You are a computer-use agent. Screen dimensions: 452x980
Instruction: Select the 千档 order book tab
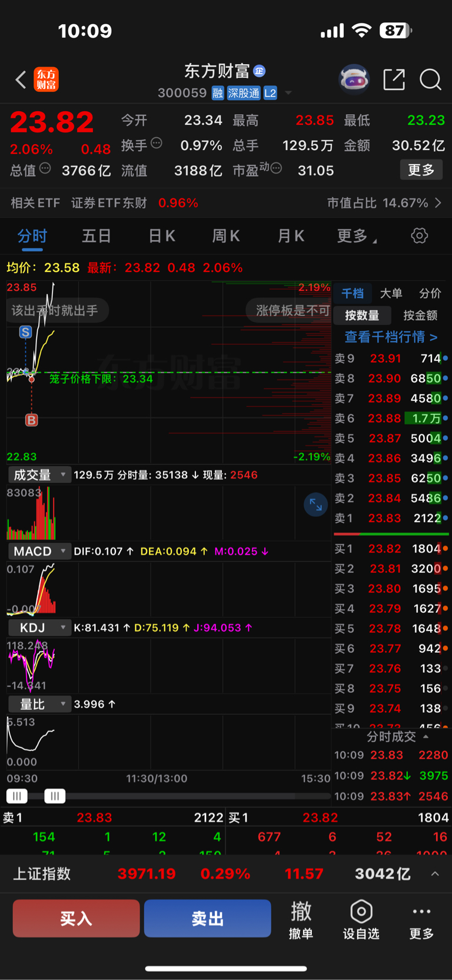pyautogui.click(x=353, y=293)
